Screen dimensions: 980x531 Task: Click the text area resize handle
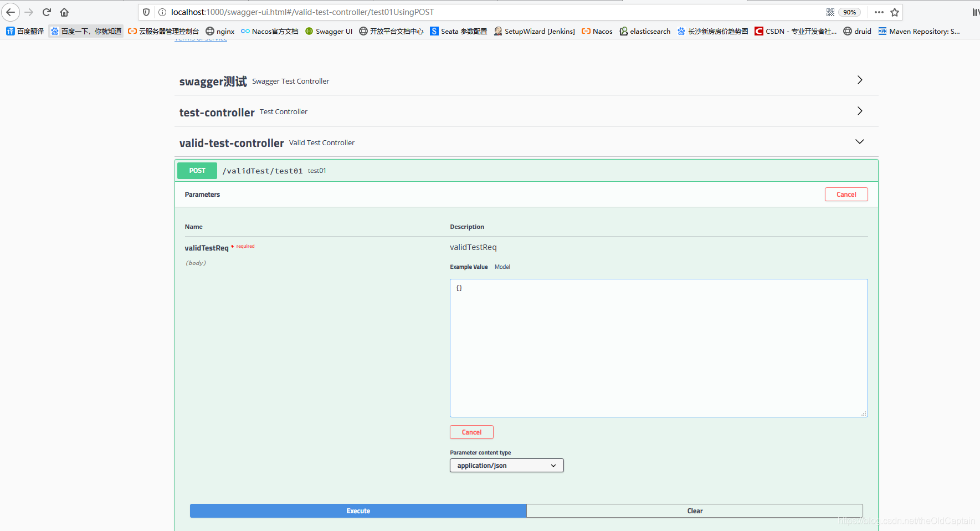coord(864,413)
